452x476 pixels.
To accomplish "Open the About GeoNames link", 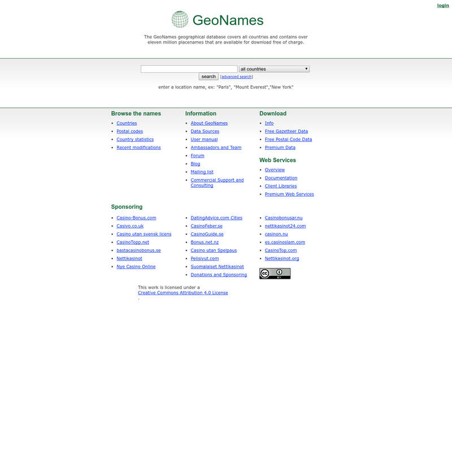I will click(x=209, y=123).
